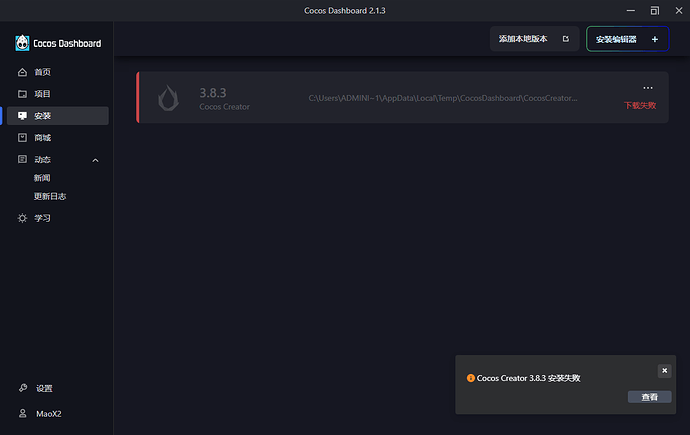Collapse the 动态 section chevron
Viewport: 690px width, 435px height.
95,160
